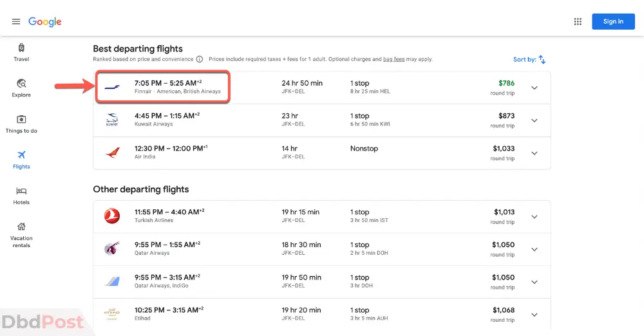
Task: Click the Best departing flights heading
Action: tap(138, 48)
